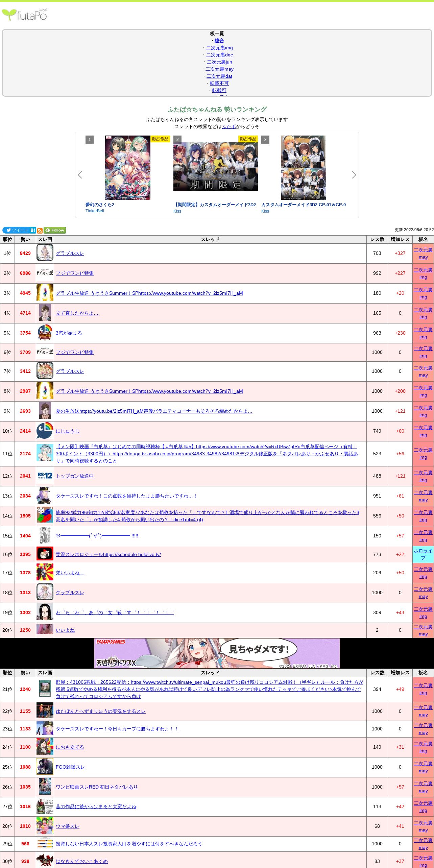Image resolution: width=434 pixels, height=868 pixels.
Task: Click the 勢い column header in top table
Action: point(25,239)
